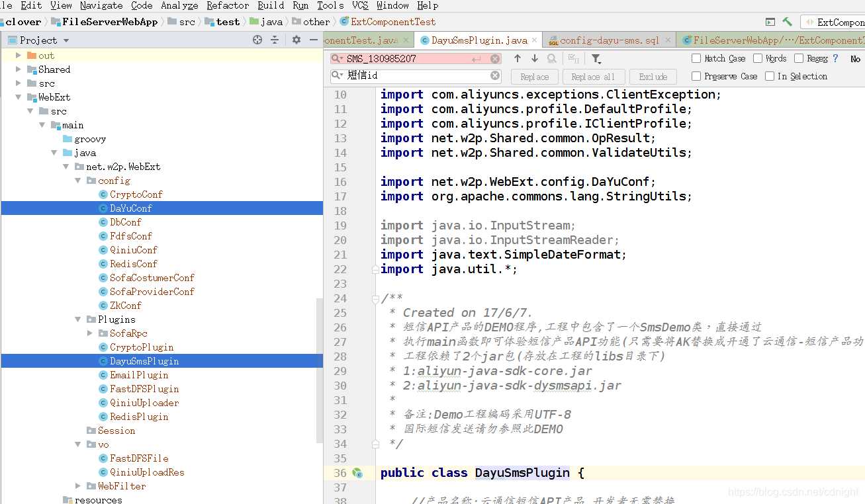Clear the SMS_130985207 search field
The image size is (865, 504).
(495, 59)
